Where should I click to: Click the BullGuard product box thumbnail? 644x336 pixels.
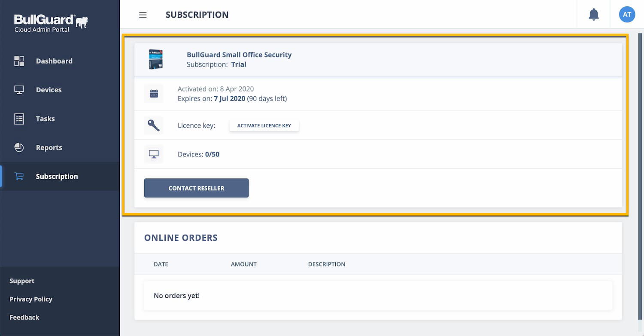pyautogui.click(x=155, y=59)
